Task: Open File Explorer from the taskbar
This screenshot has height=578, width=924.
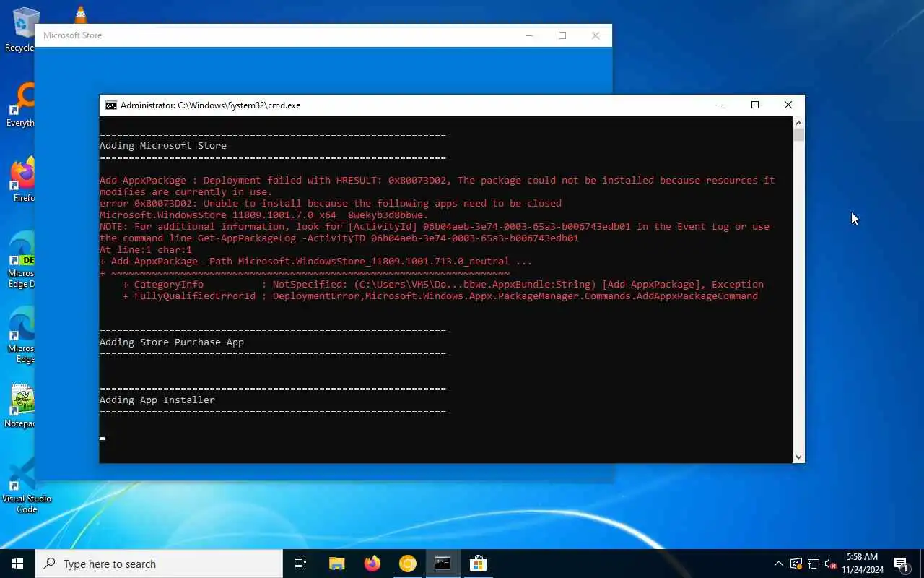Action: coord(336,564)
